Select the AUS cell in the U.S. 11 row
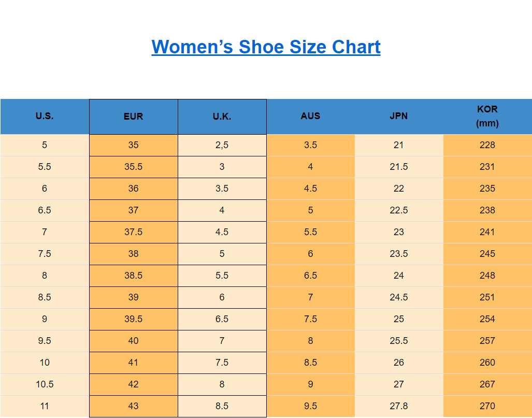532x418 pixels. [310, 406]
